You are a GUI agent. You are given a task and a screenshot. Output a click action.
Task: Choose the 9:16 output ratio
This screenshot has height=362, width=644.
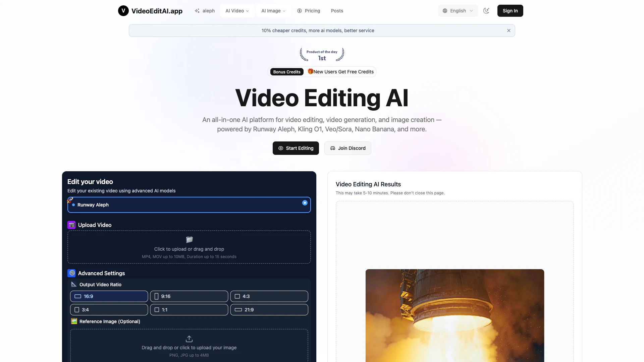click(x=189, y=296)
